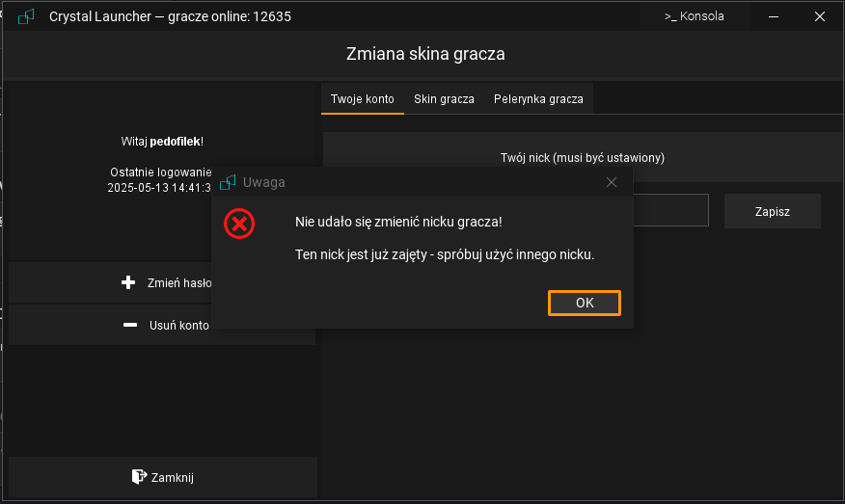Click the red error icon in dialog
The height and width of the screenshot is (504, 845).
pyautogui.click(x=238, y=224)
